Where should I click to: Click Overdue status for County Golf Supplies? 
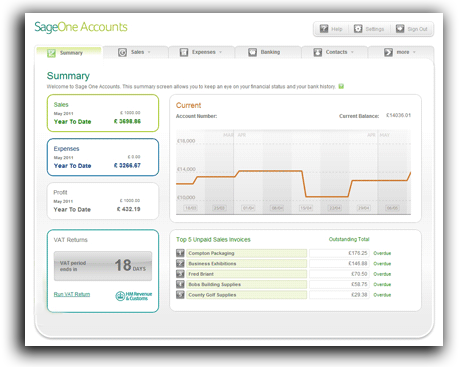click(382, 295)
